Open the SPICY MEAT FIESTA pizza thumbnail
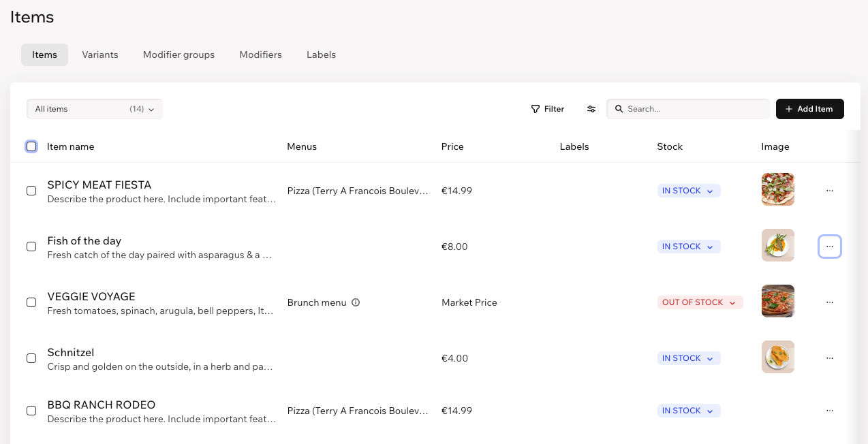The image size is (868, 444). pos(778,189)
